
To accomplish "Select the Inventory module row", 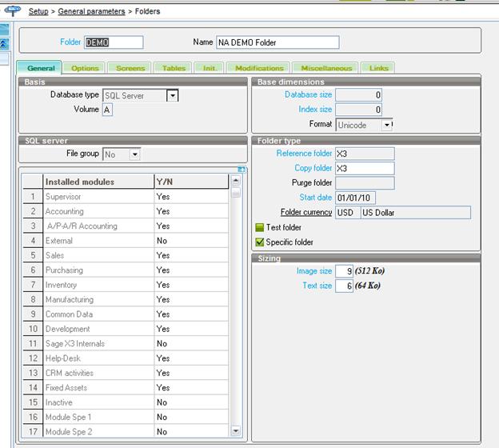I will point(126,285).
